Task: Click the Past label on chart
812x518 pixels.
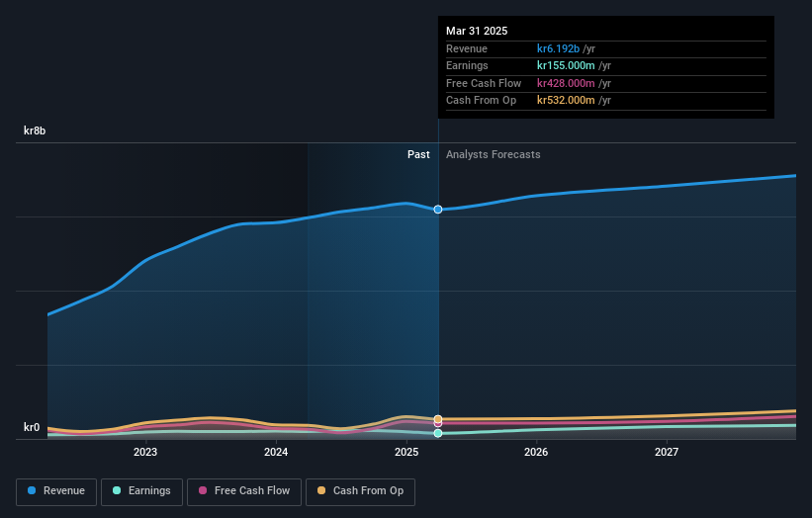Action: coord(418,154)
